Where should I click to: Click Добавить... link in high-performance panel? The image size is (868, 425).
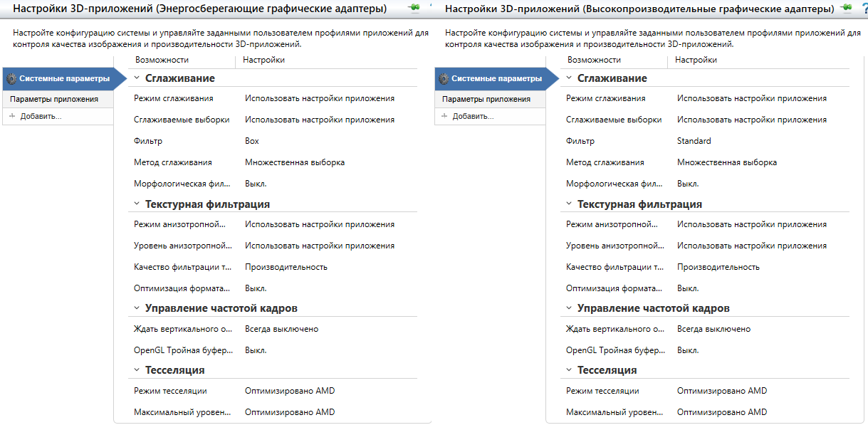click(473, 116)
